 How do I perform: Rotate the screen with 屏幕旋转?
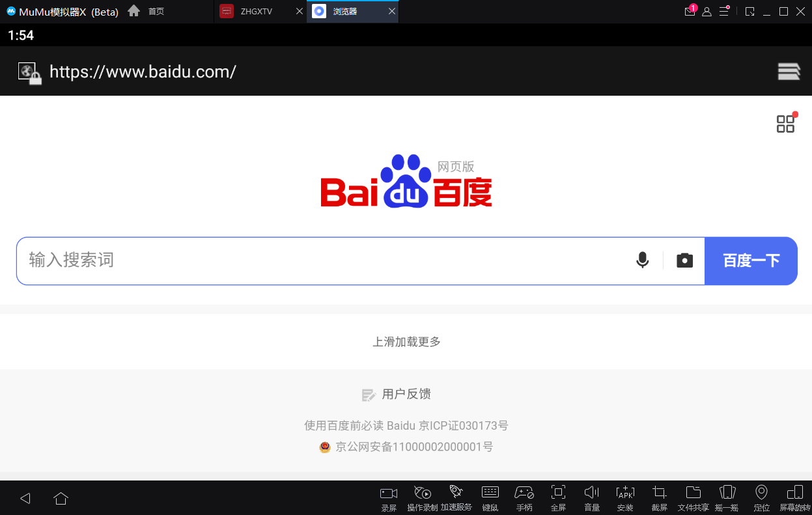(x=794, y=498)
